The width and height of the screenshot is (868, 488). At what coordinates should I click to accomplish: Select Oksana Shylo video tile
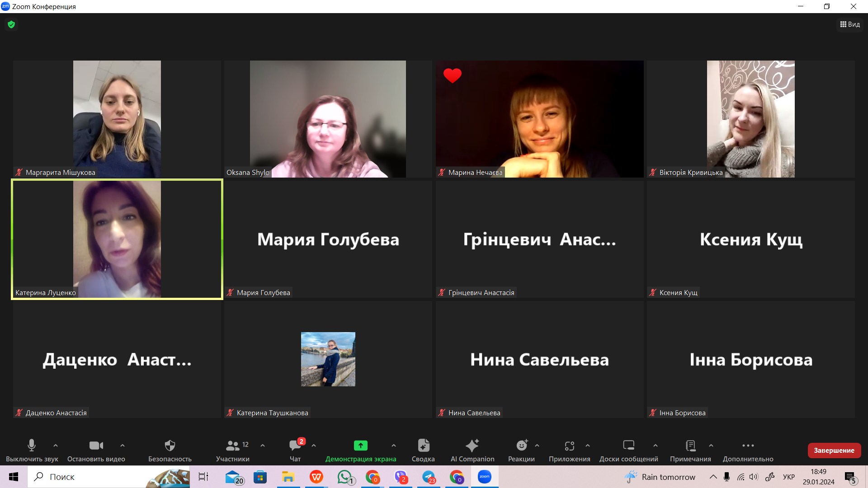pos(328,119)
